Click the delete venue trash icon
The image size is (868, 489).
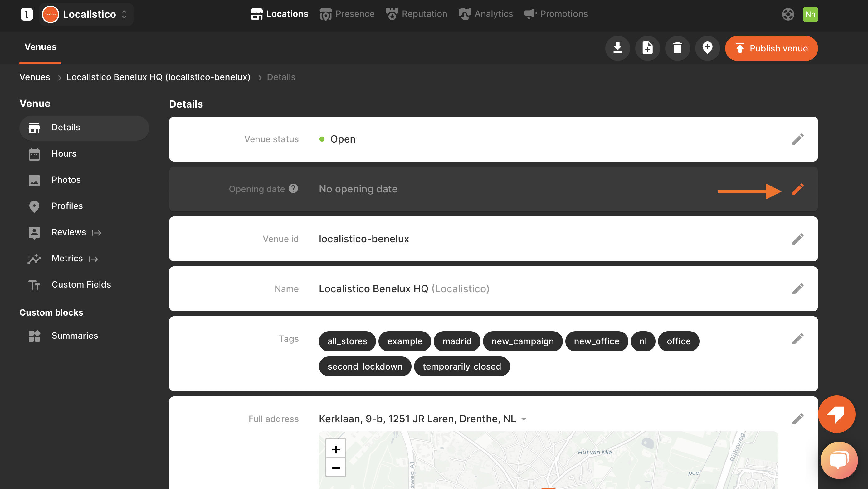(x=677, y=48)
